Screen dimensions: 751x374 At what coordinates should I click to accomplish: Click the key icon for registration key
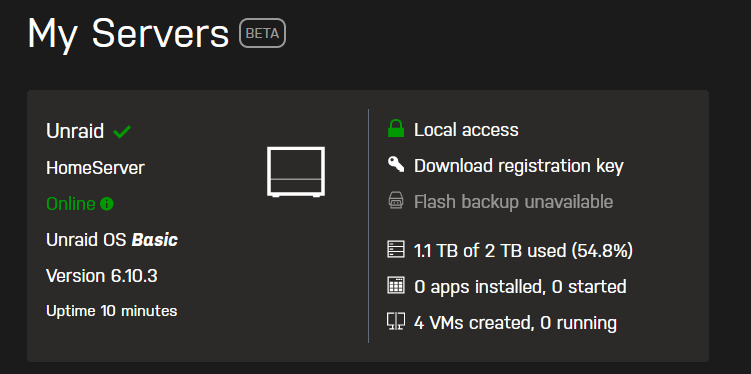pyautogui.click(x=396, y=165)
